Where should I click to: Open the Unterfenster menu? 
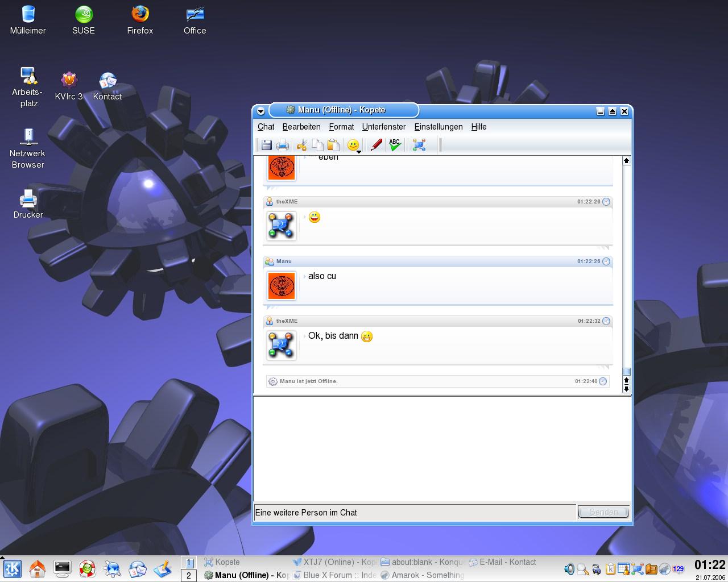click(384, 127)
